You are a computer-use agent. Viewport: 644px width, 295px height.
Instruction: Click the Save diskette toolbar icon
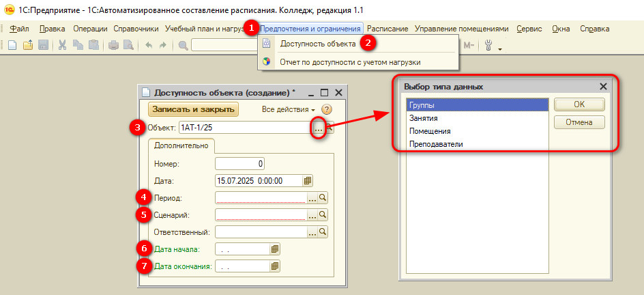tap(44, 45)
